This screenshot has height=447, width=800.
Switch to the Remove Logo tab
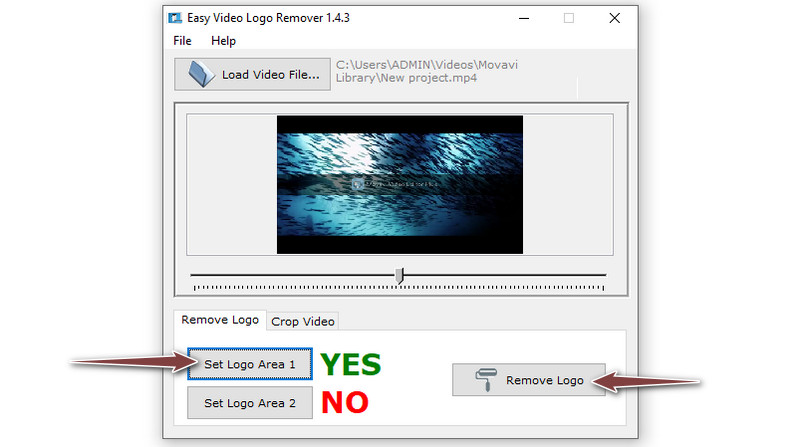click(x=220, y=320)
